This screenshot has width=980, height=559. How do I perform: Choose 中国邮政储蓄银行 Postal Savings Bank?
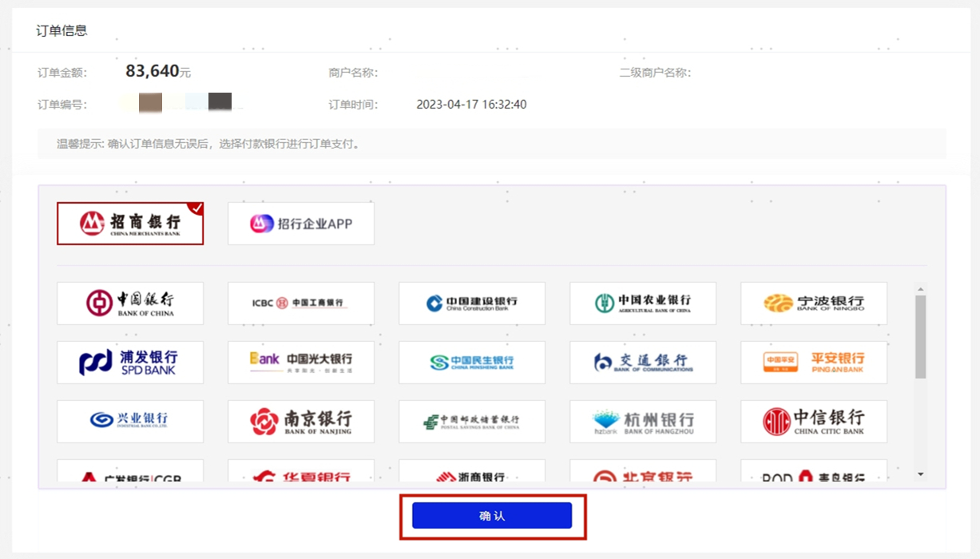coord(472,422)
